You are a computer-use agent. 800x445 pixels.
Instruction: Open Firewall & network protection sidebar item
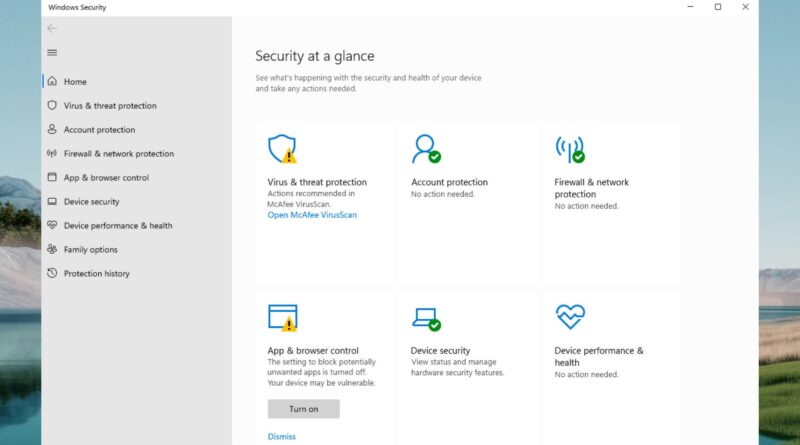[x=118, y=154]
